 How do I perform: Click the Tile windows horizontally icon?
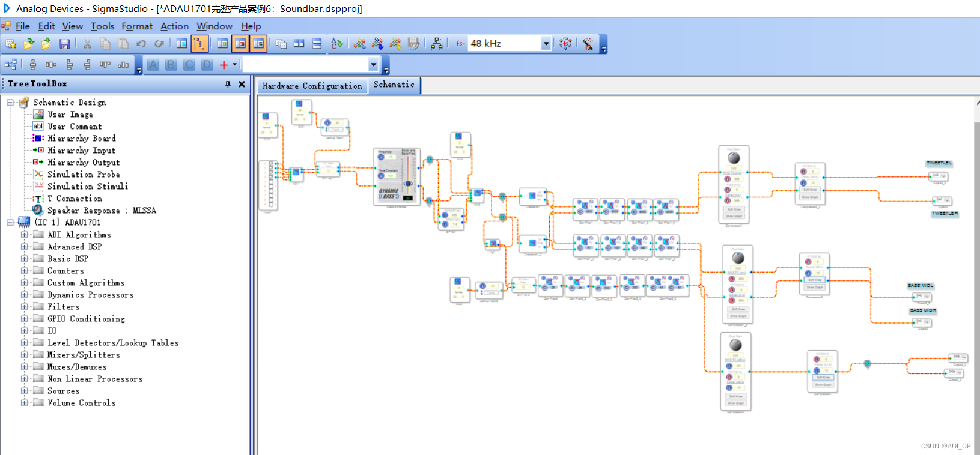point(317,44)
